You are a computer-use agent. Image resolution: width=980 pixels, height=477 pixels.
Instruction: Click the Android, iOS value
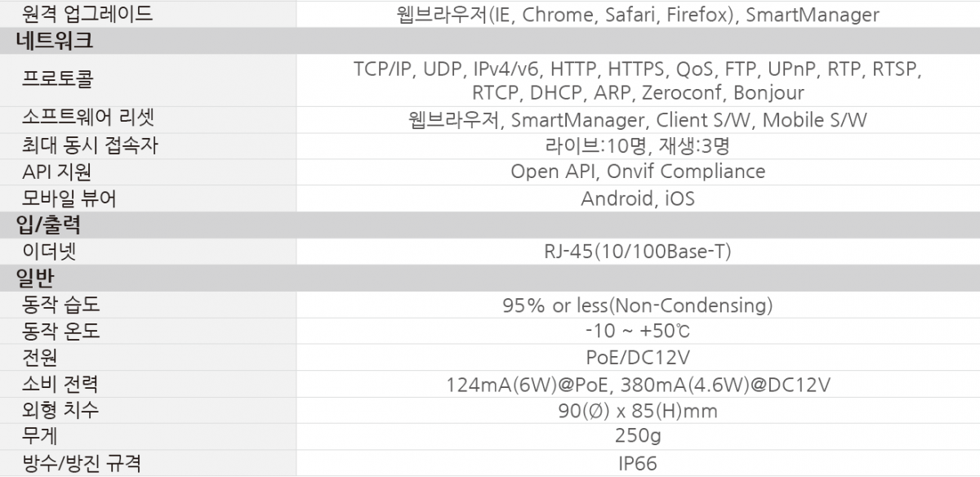click(638, 198)
